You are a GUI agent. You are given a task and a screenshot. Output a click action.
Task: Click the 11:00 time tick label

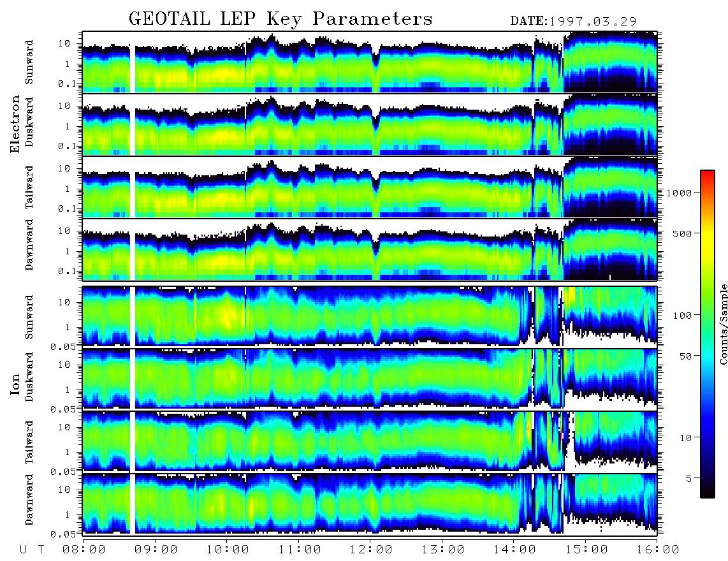(300, 550)
